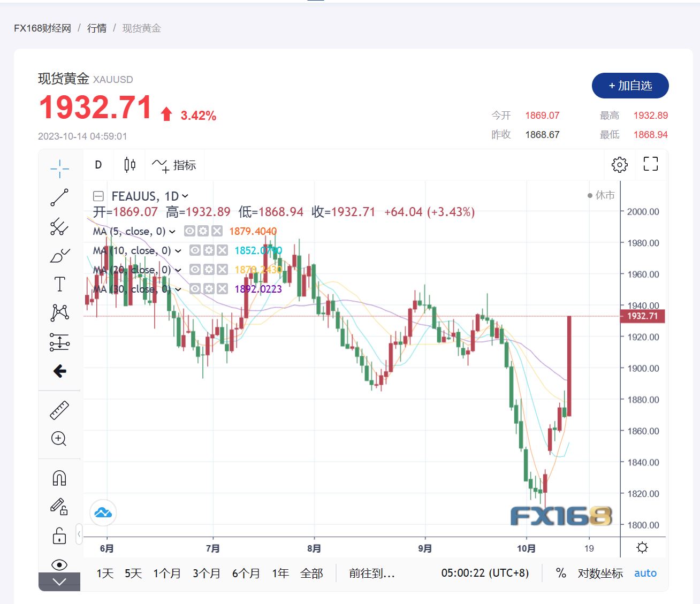Open the 指标 indicators menu
The image size is (700, 604).
click(177, 165)
